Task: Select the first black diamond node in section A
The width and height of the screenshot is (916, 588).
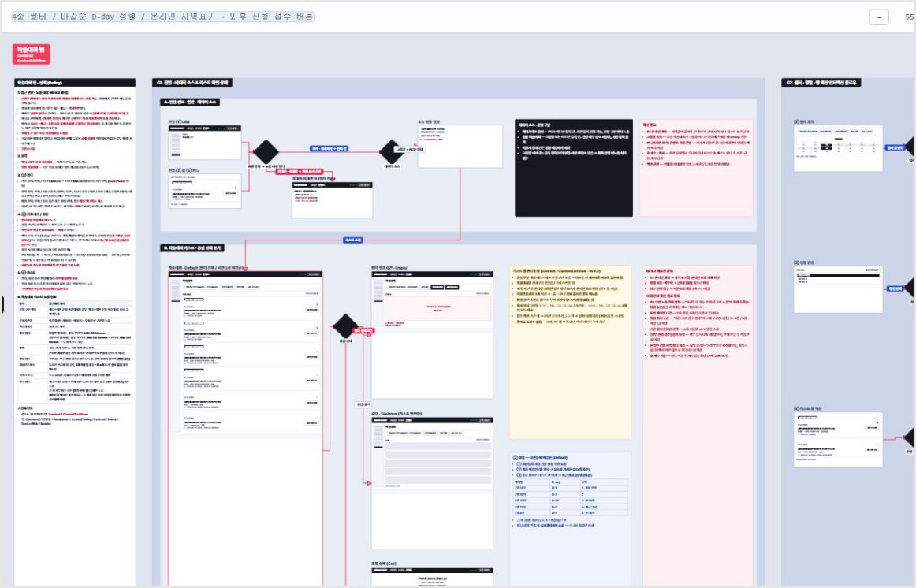Action: coord(266,152)
